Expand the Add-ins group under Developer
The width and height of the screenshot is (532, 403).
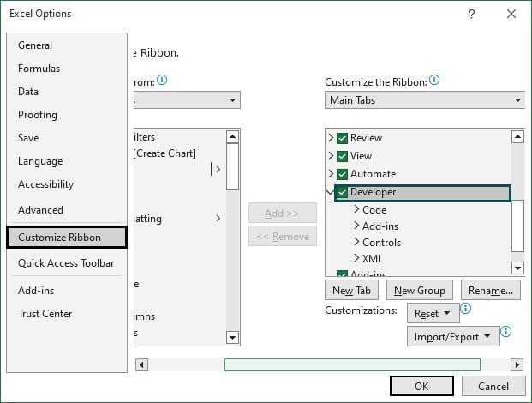coord(356,226)
